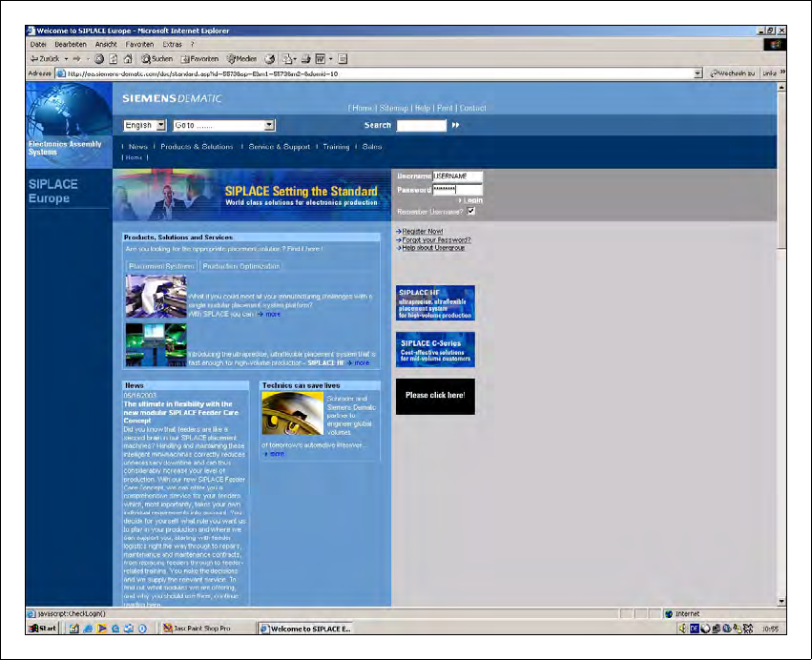
Task: Open the Ansicht menu
Action: coord(106,45)
